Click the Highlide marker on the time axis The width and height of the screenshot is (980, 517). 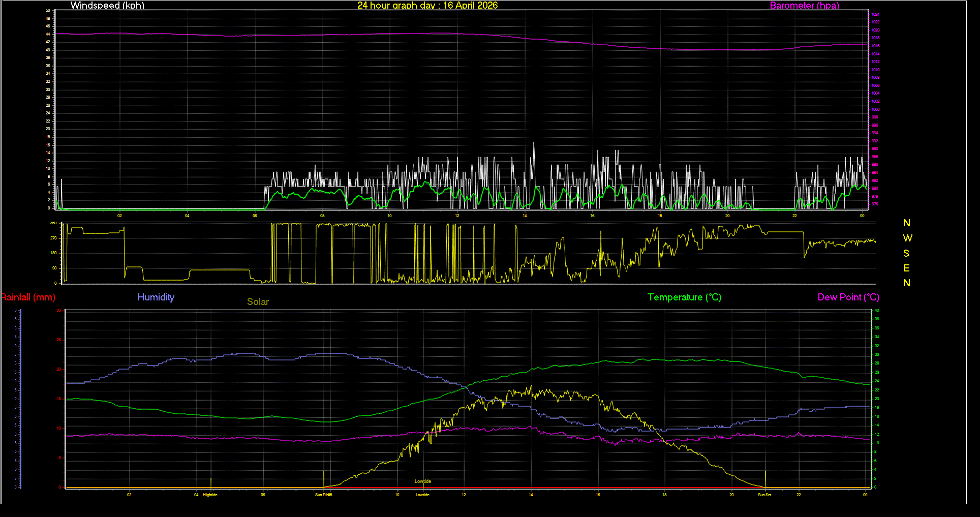click(x=210, y=495)
